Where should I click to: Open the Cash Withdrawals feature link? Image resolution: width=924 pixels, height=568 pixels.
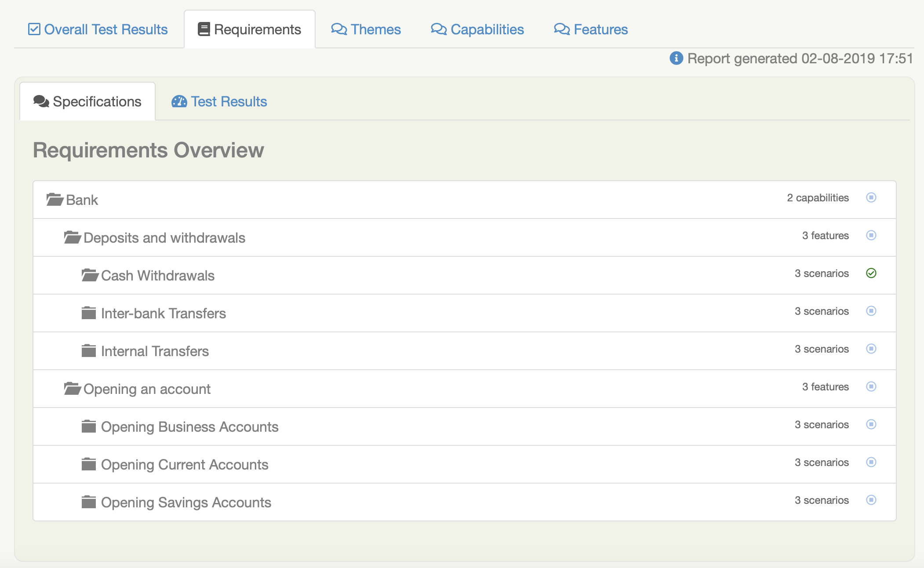click(157, 276)
